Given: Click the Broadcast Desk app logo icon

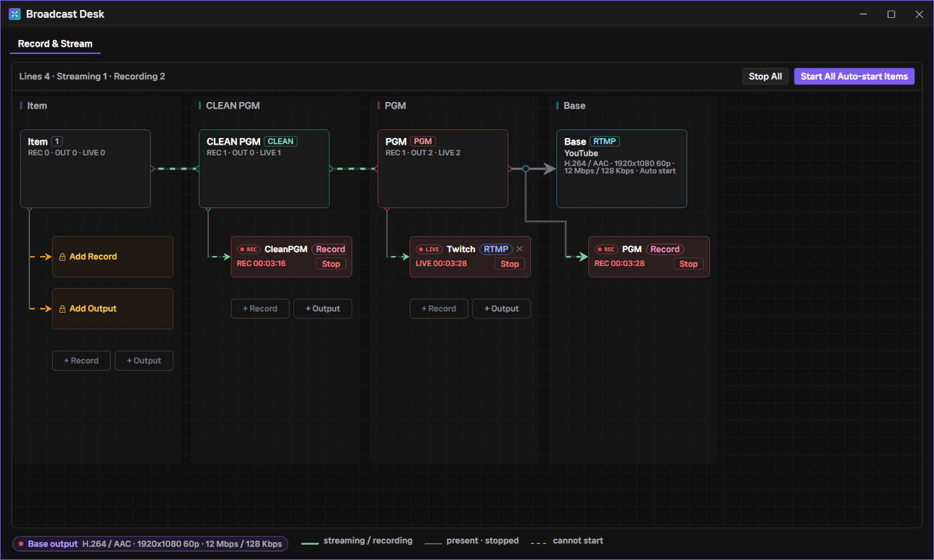Looking at the screenshot, I should [15, 14].
